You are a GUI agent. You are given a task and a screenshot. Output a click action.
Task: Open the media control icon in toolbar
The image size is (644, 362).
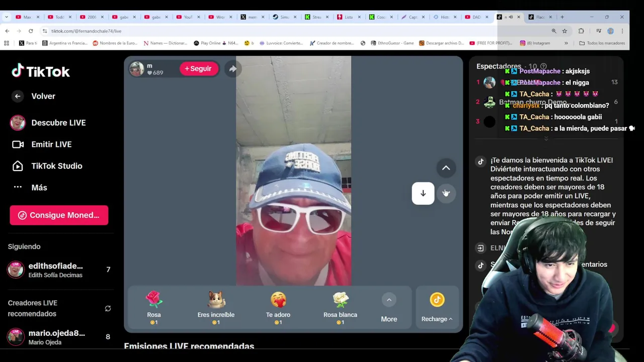coord(599,31)
